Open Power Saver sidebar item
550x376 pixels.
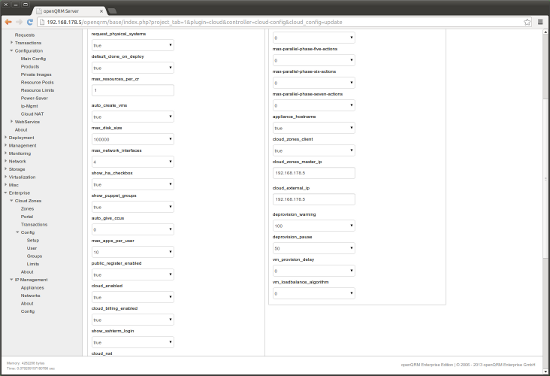click(x=34, y=98)
